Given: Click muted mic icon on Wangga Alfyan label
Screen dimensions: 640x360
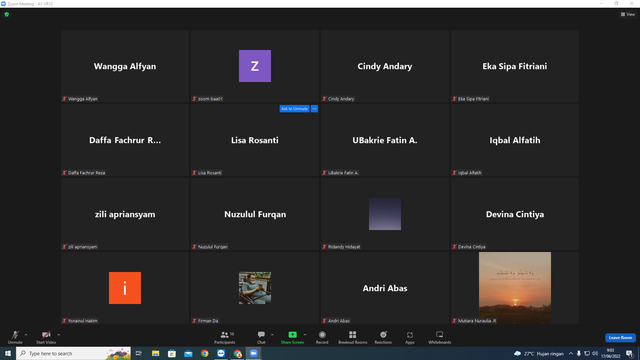Looking at the screenshot, I should pos(64,99).
